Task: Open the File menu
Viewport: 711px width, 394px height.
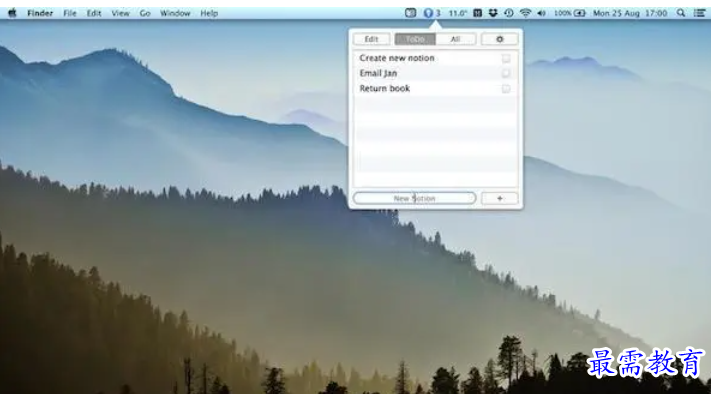Action: 70,13
